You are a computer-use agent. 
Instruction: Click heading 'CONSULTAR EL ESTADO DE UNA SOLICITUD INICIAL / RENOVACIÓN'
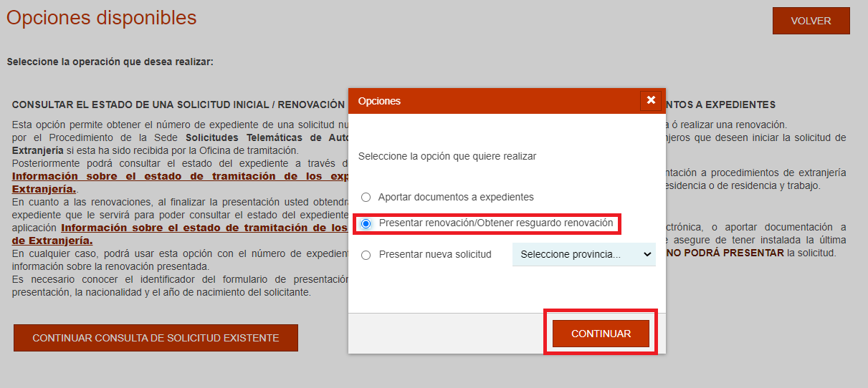[178, 105]
